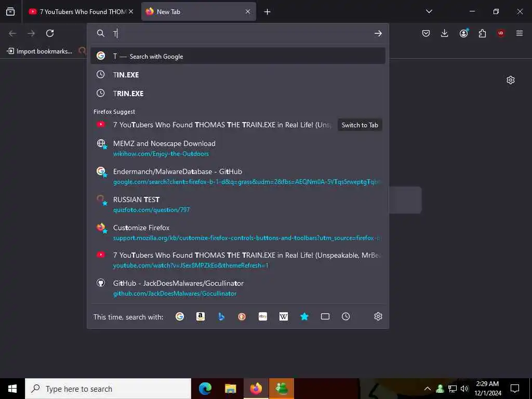
Task: Open first 7 YouTubers suggestion with Switch to Tab
Action: [238, 125]
